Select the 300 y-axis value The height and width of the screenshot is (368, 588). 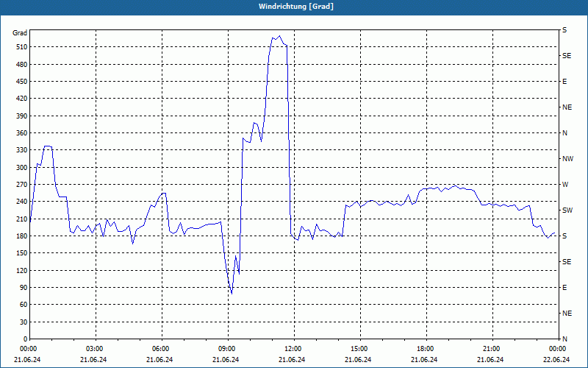click(x=21, y=167)
